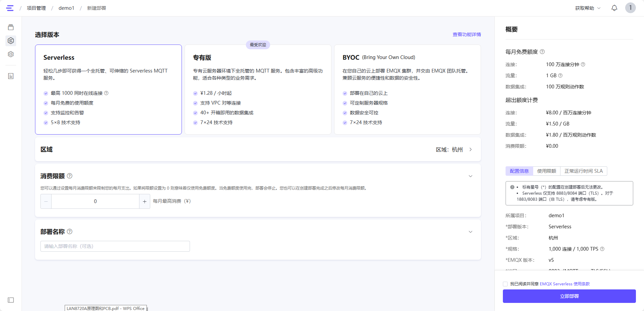644x311 pixels.
Task: Decrease spending limit with minus button
Action: 46,201
